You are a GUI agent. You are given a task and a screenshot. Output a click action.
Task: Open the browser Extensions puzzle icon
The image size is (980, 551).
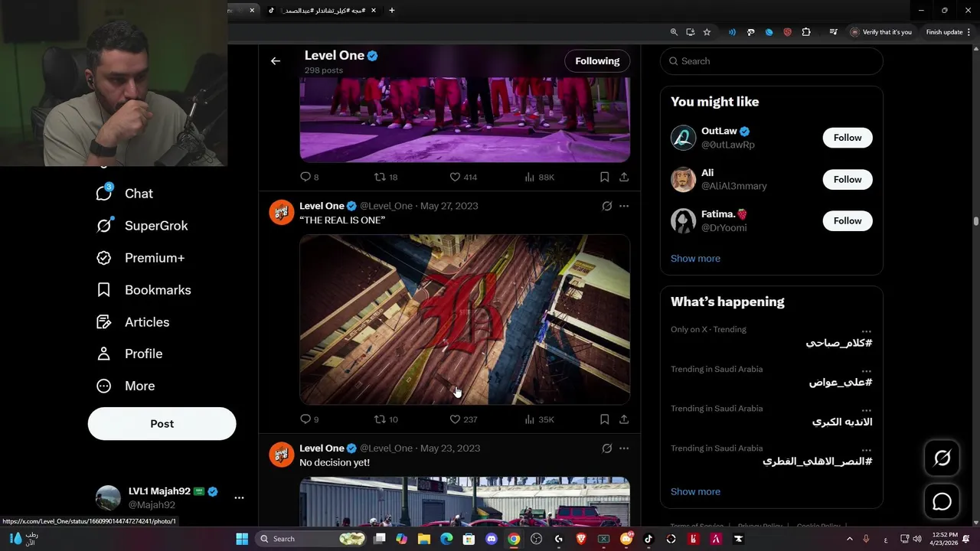(806, 32)
